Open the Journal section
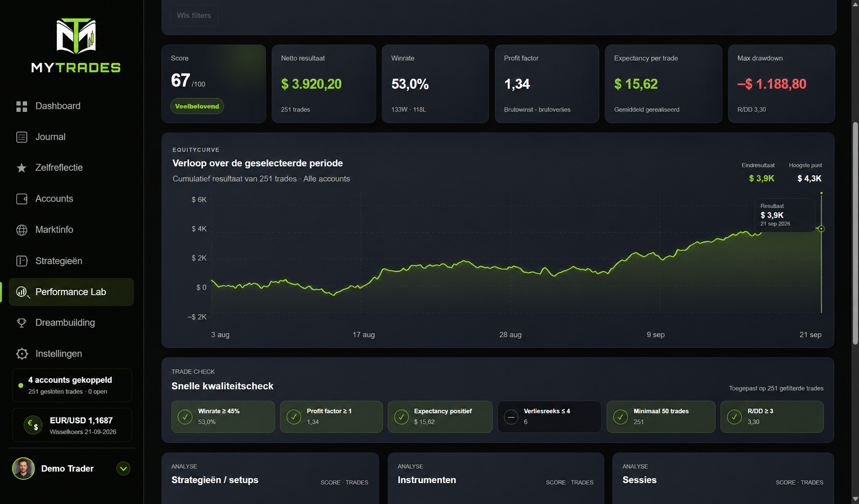 [71, 137]
